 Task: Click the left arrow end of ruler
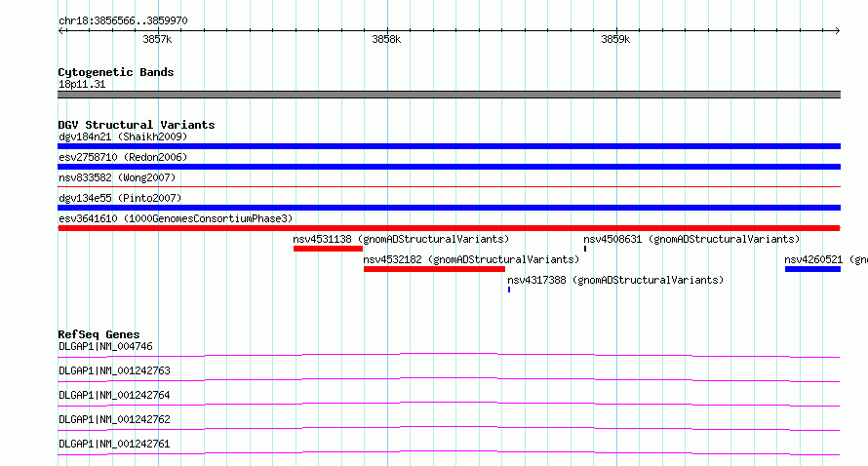[61, 31]
